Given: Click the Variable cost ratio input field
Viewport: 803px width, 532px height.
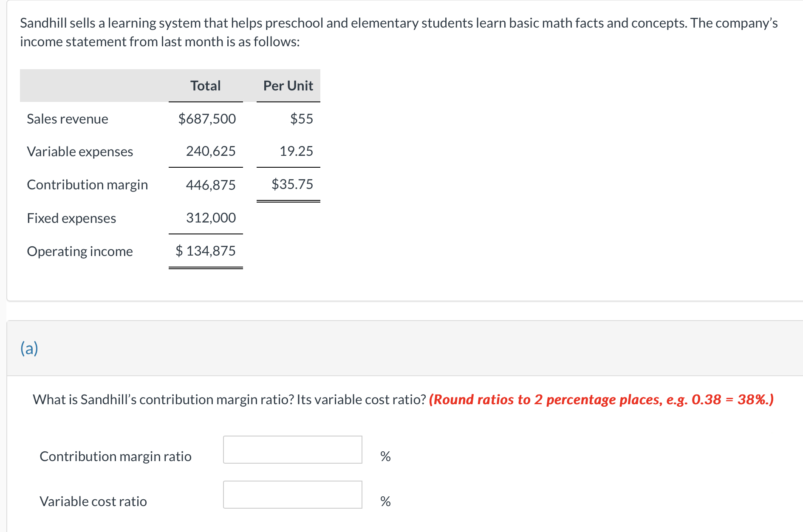Looking at the screenshot, I should point(293,495).
